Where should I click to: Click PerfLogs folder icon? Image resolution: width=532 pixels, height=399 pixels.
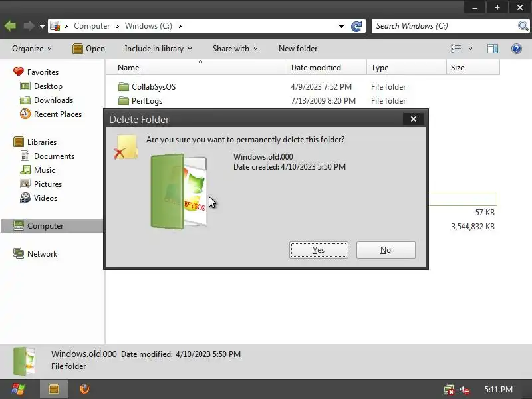124,101
